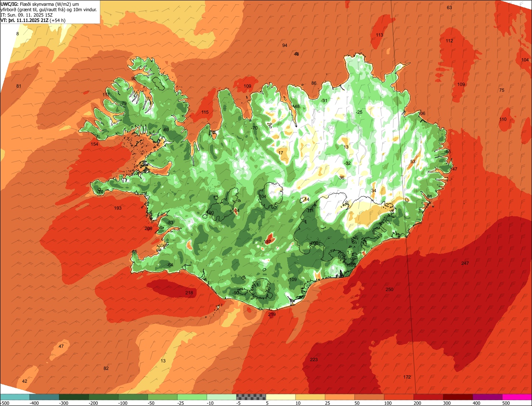Click the flux value -31 on land
Screen dimensions: 532x406
coord(324,100)
